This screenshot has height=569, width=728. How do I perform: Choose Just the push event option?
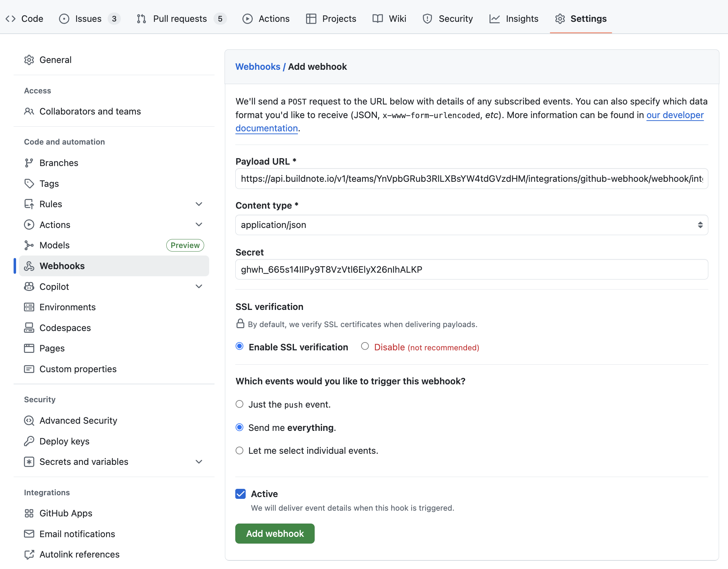pos(240,404)
